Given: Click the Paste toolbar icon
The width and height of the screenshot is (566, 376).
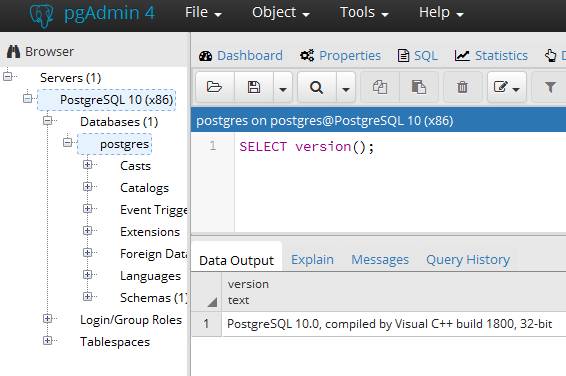Looking at the screenshot, I should (x=419, y=87).
